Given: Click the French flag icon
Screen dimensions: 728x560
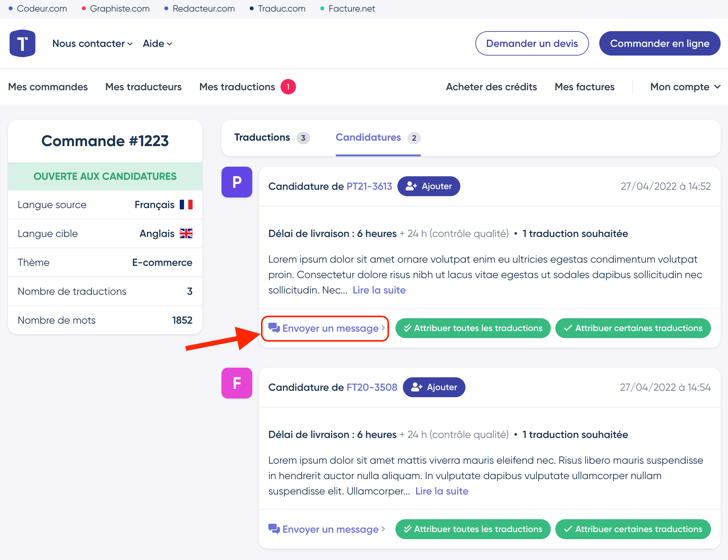Looking at the screenshot, I should (186, 205).
